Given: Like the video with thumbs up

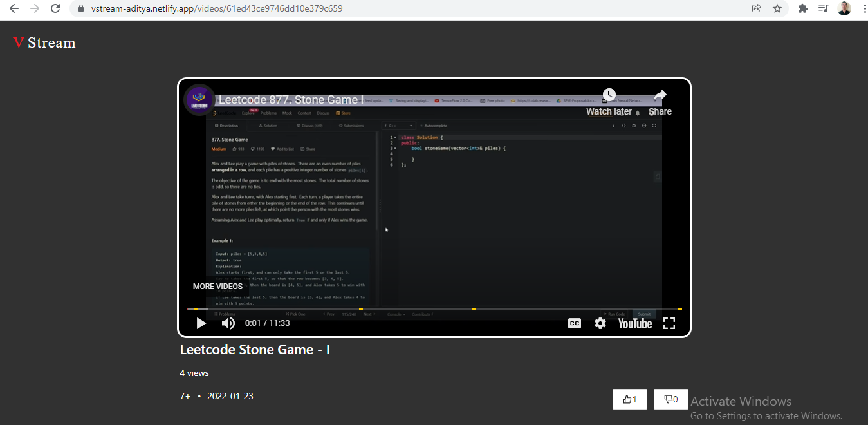Looking at the screenshot, I should (x=630, y=399).
